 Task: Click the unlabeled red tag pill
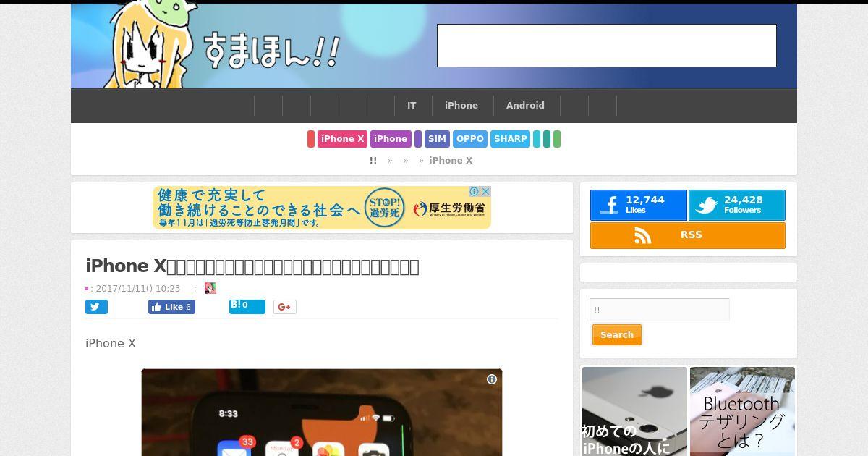[311, 139]
